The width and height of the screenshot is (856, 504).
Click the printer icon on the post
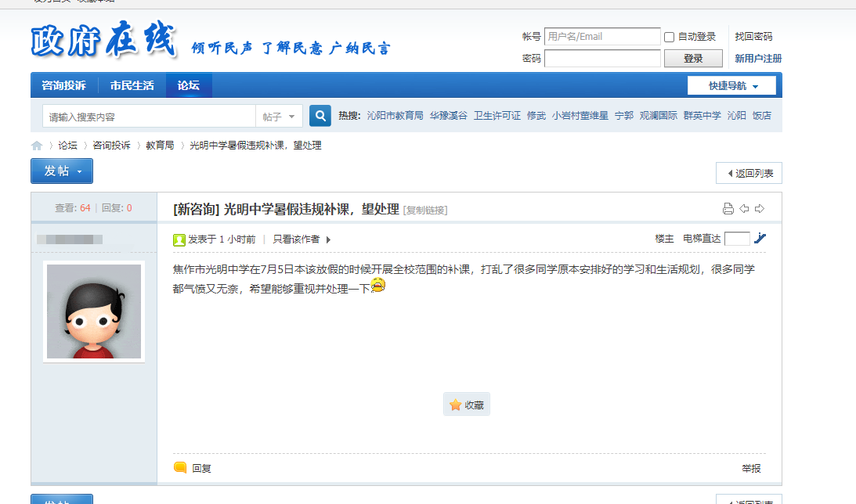(728, 209)
